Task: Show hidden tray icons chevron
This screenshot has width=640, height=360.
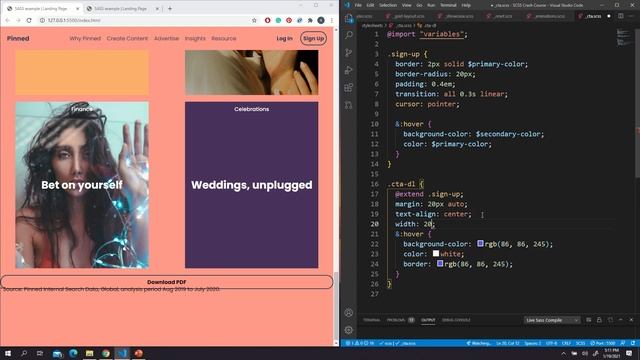Action: pyautogui.click(x=563, y=353)
